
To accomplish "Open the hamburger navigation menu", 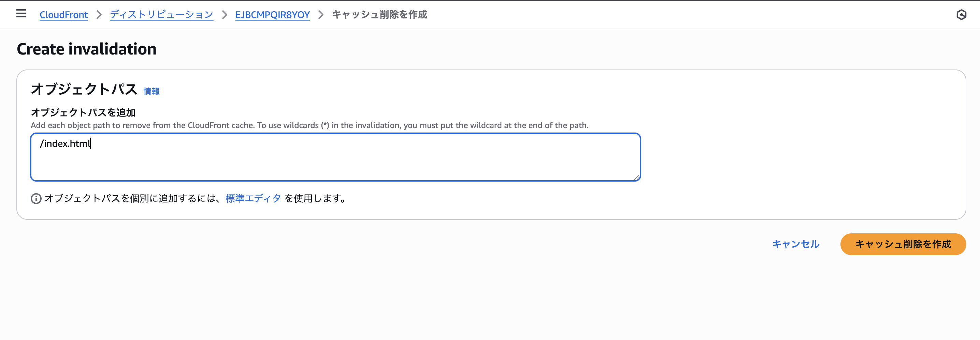I will [x=21, y=14].
